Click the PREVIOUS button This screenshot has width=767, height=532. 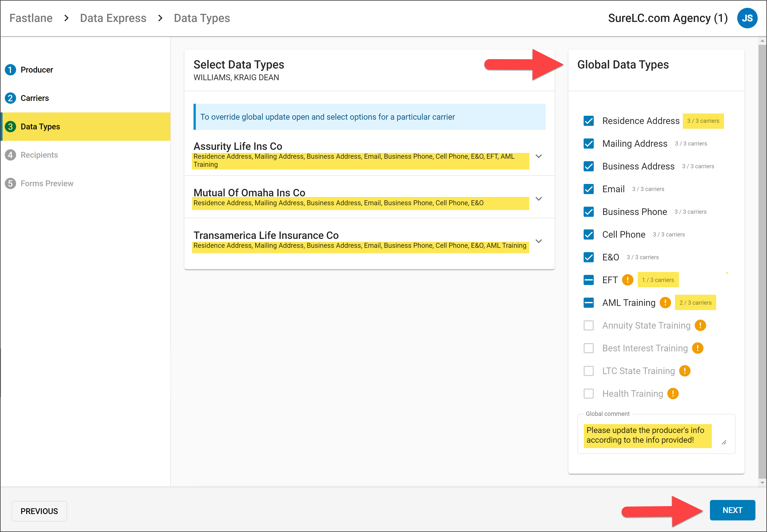click(x=39, y=511)
